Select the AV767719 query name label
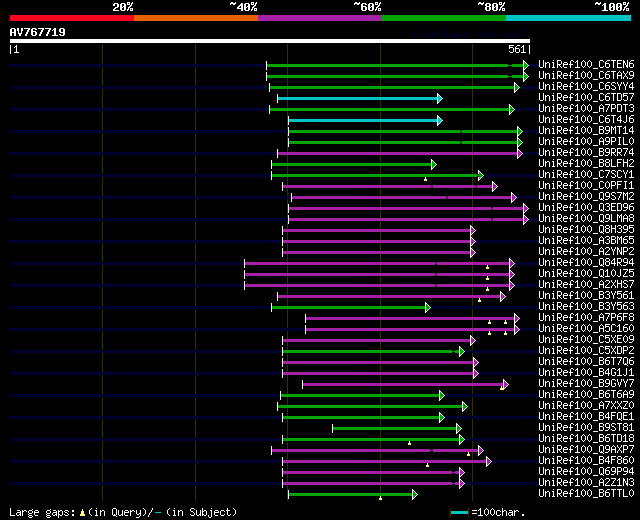The height and width of the screenshot is (520, 640). click(38, 32)
